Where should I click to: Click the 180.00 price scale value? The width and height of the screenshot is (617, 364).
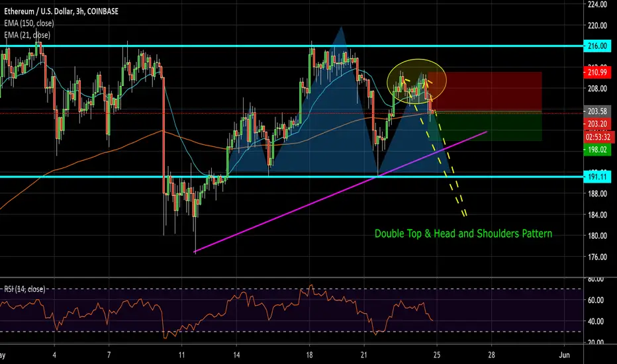tap(597, 236)
